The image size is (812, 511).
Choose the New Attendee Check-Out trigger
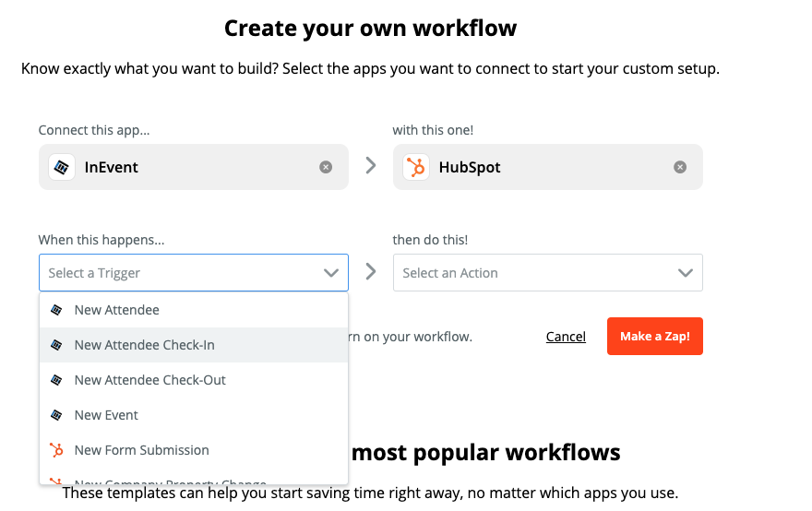194,380
